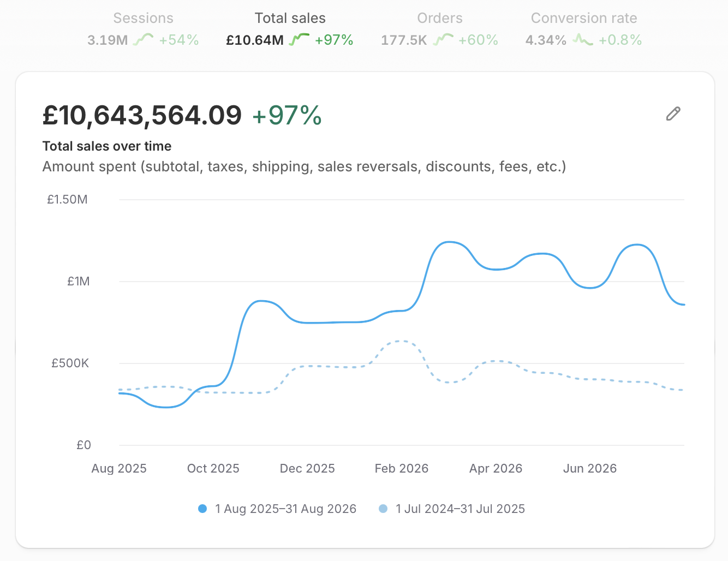Image resolution: width=728 pixels, height=561 pixels.
Task: Click the Jun 2026 axis label
Action: (590, 468)
